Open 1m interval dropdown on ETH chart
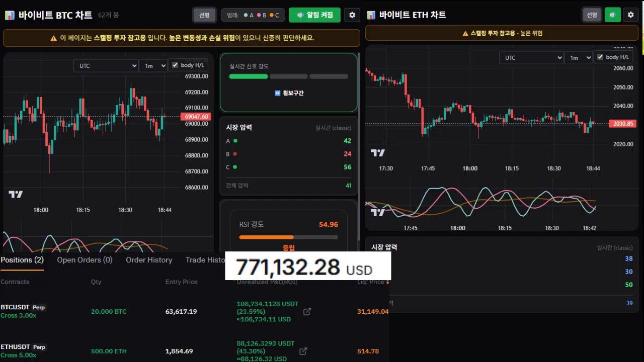The image size is (644, 362). (x=579, y=58)
